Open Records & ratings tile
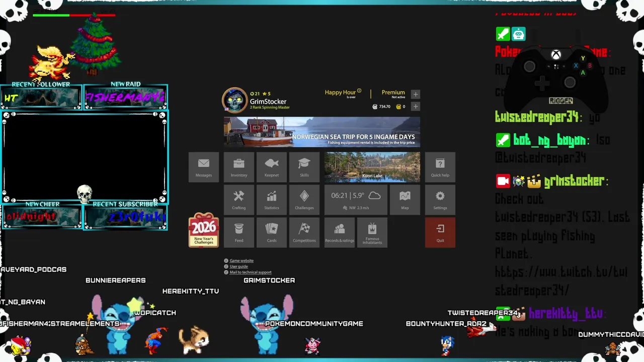The height and width of the screenshot is (362, 644). tap(340, 232)
